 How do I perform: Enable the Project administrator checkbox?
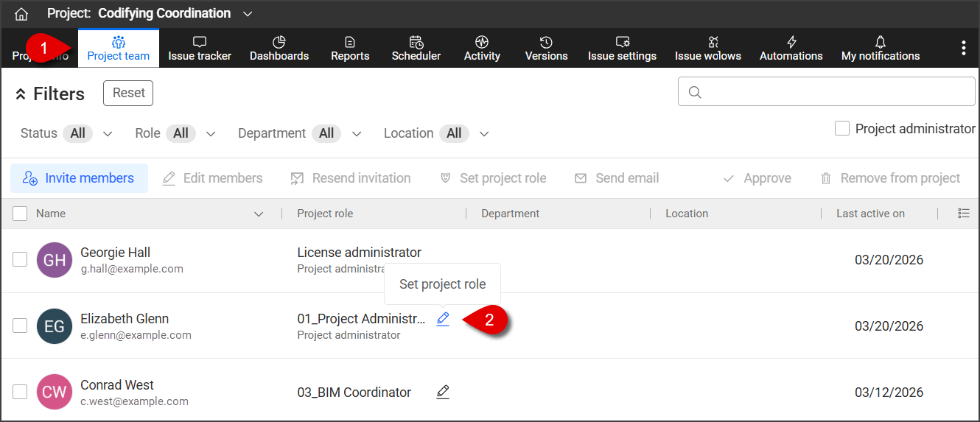coord(842,129)
